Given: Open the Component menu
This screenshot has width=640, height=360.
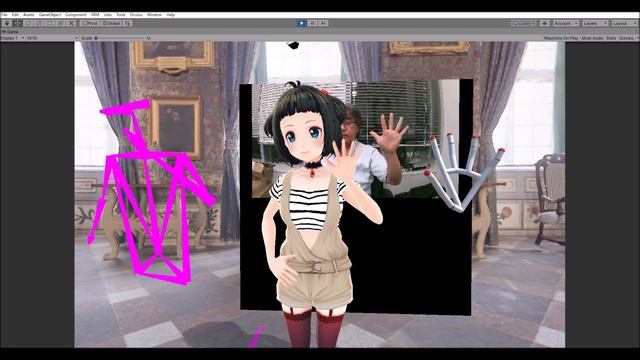Looking at the screenshot, I should [x=76, y=15].
